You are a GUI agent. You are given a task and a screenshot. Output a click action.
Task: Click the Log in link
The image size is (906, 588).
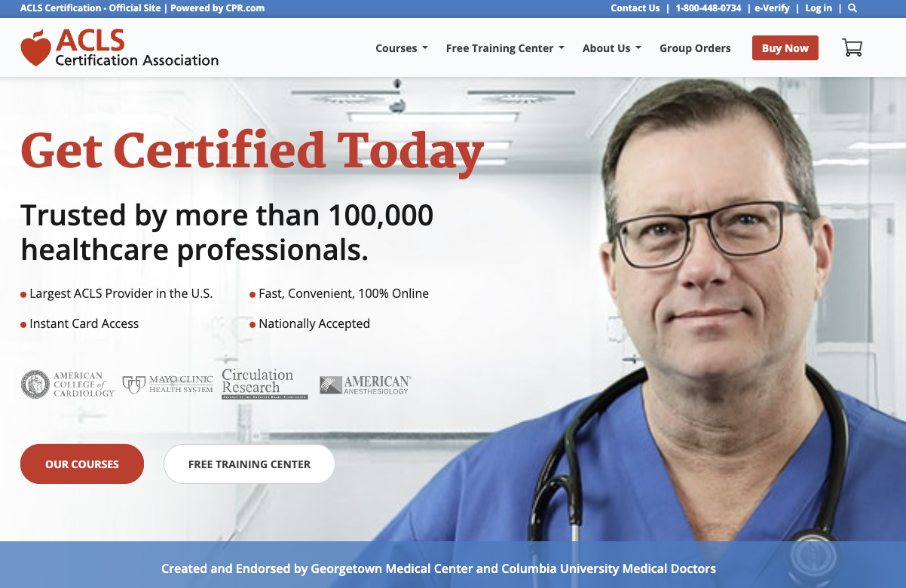pyautogui.click(x=819, y=8)
